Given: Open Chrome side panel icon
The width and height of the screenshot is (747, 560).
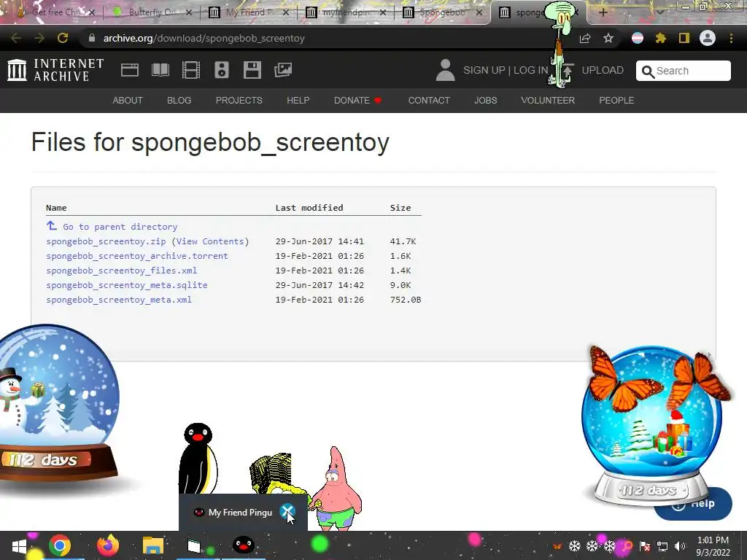Looking at the screenshot, I should (684, 38).
